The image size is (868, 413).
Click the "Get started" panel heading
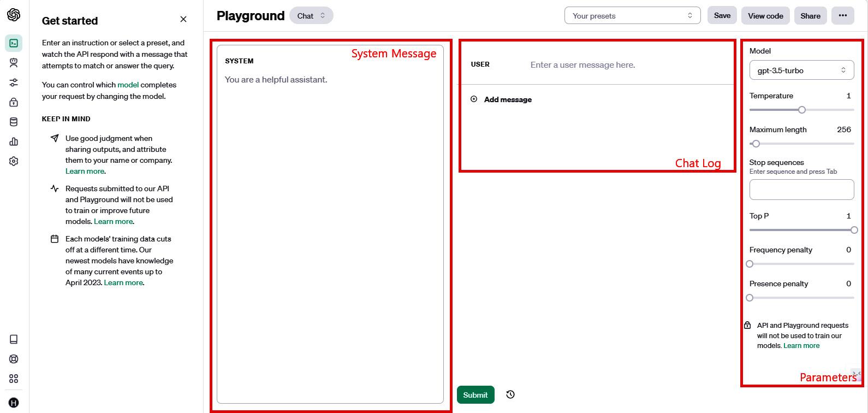(70, 21)
